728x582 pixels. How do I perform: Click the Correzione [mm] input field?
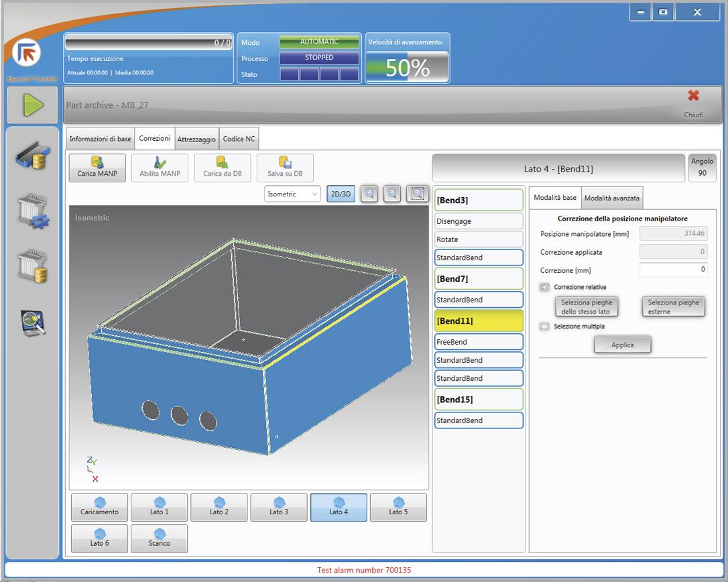coord(673,270)
